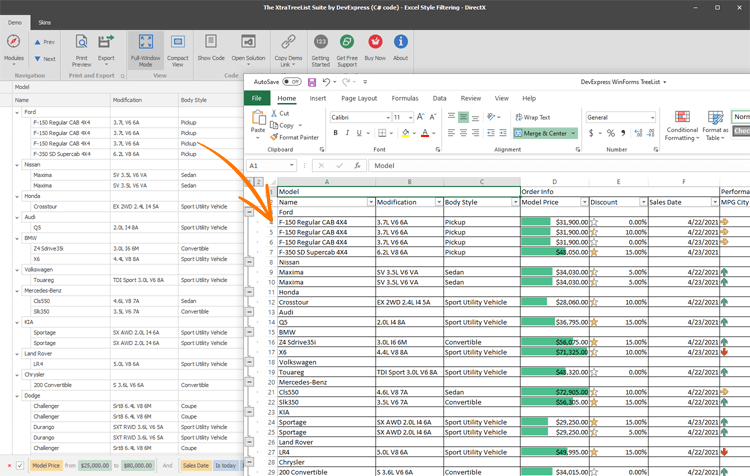Toggle Wrap Text
750x476 pixels.
(532, 117)
